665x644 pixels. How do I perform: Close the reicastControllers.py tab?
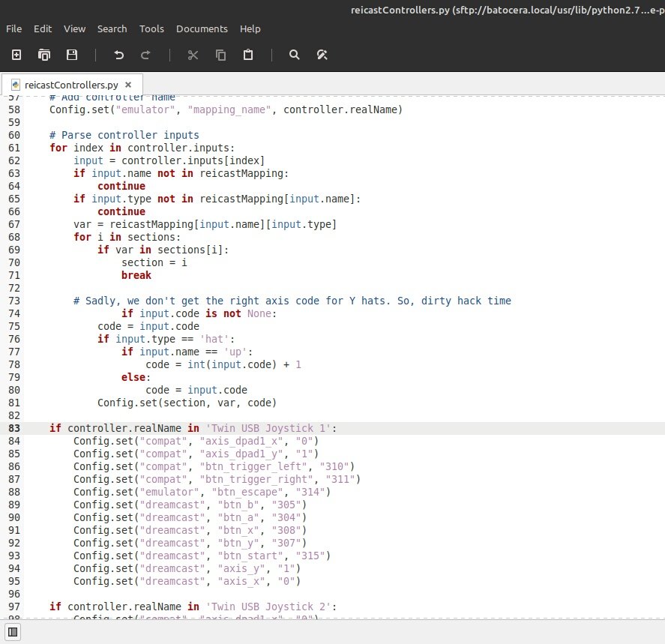pos(127,85)
